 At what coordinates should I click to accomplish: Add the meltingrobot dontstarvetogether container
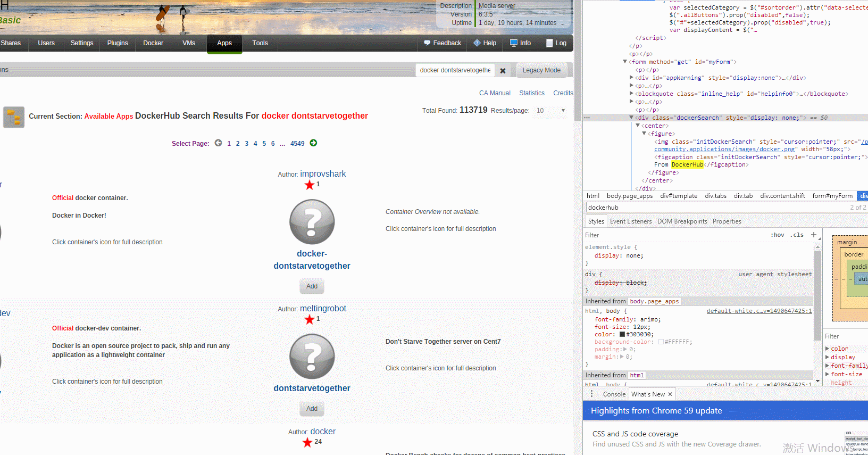click(312, 409)
